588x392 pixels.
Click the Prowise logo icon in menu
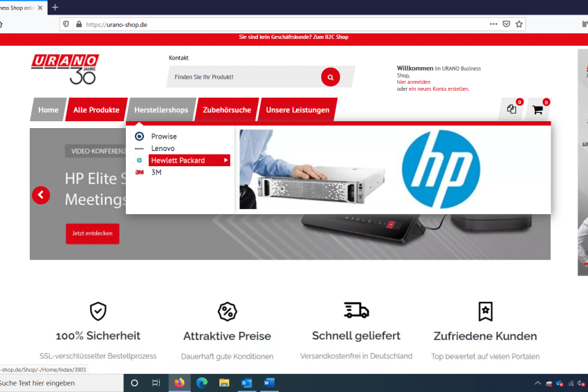click(139, 136)
